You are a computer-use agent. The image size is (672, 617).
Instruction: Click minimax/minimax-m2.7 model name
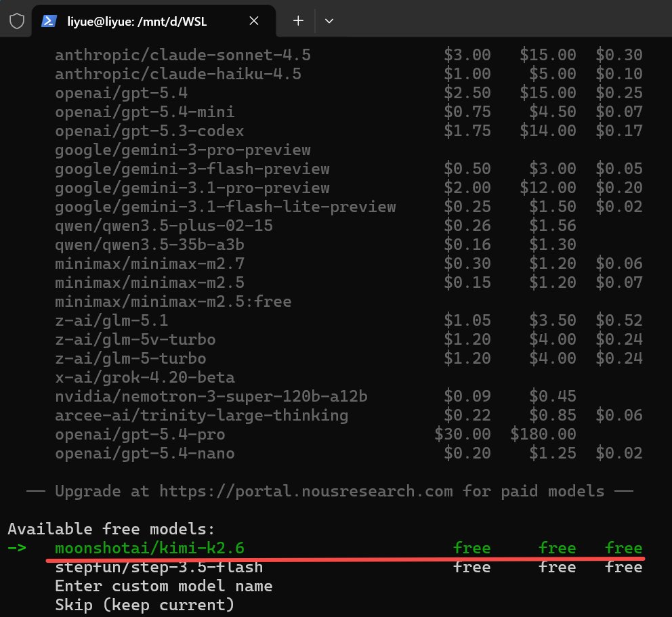click(150, 263)
